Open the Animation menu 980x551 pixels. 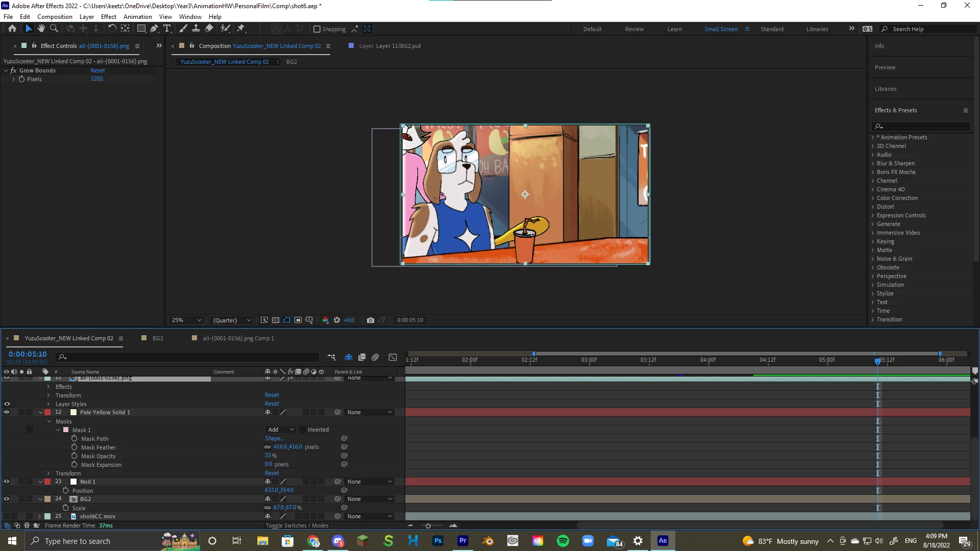coord(137,16)
